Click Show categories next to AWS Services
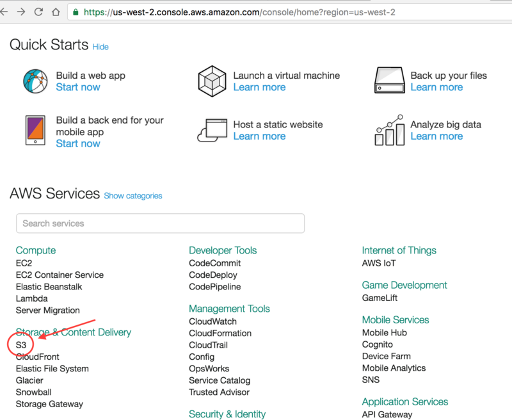The height and width of the screenshot is (420, 512). 133,196
